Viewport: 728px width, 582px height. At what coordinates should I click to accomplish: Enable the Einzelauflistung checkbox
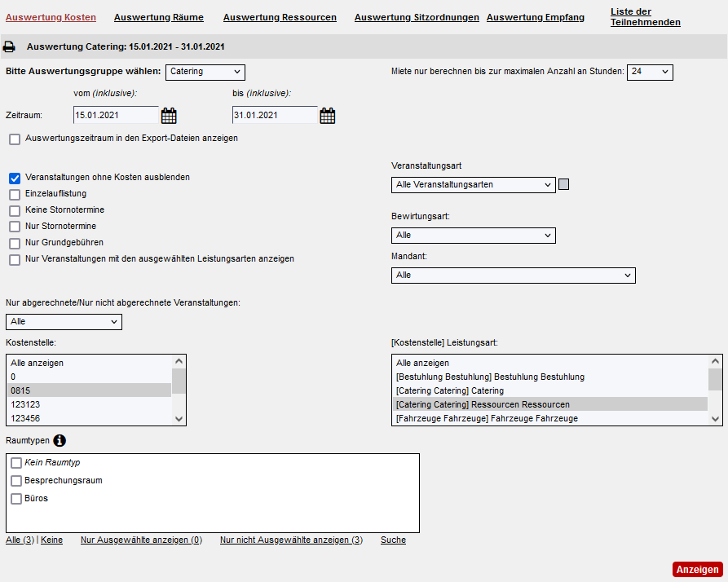tap(15, 195)
